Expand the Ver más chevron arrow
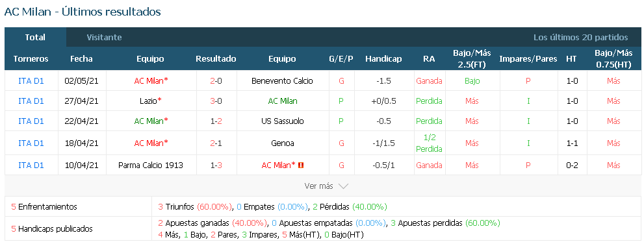This screenshot has width=644, height=244. [343, 186]
